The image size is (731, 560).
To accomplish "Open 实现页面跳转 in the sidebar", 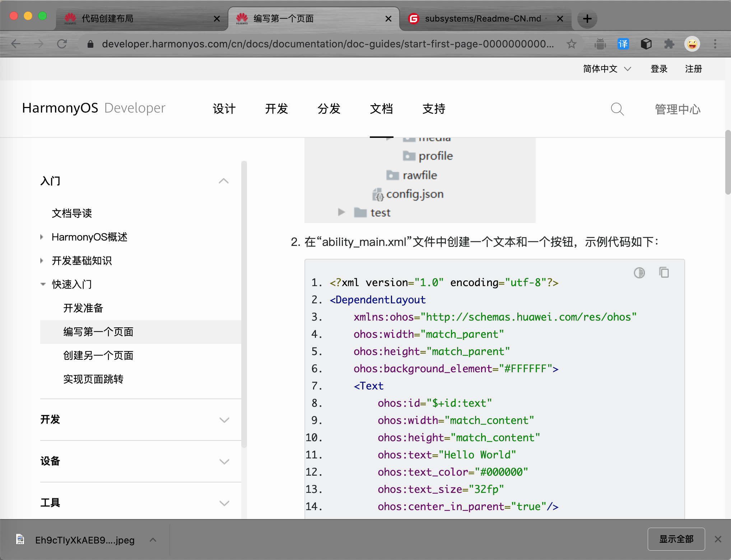I will pos(93,379).
